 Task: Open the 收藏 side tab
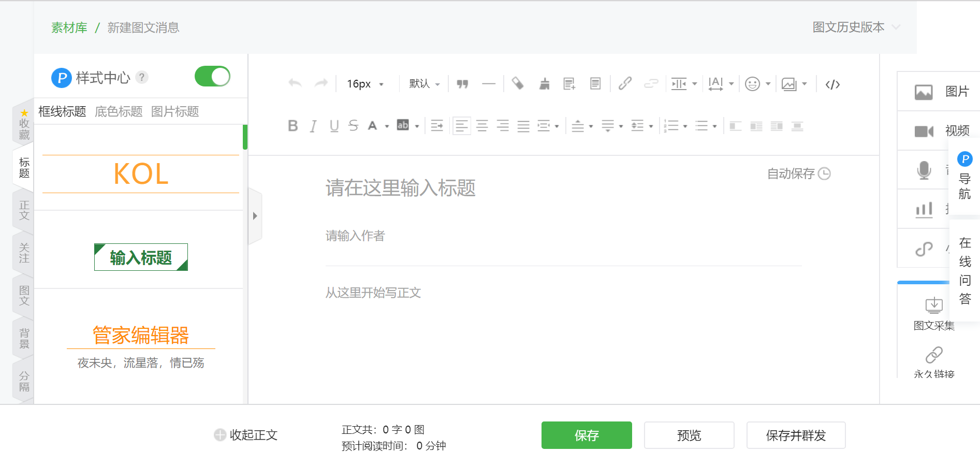24,125
